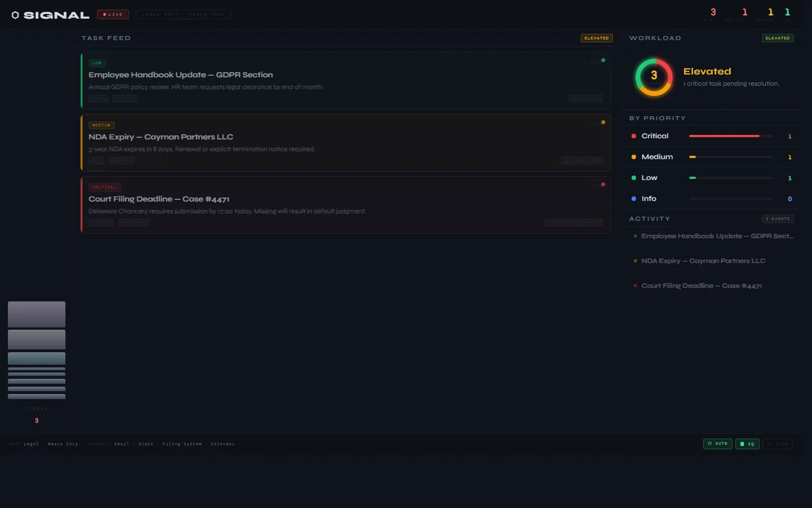Click the Medium priority progress bar

(730, 157)
